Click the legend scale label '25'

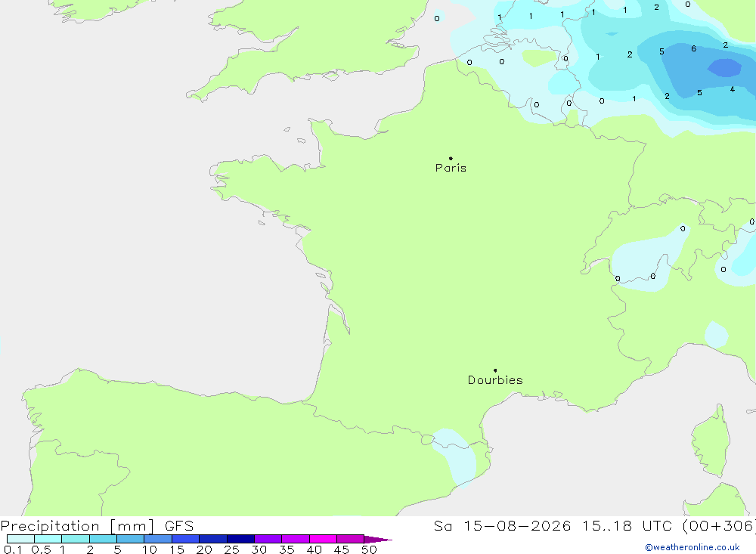(x=231, y=549)
